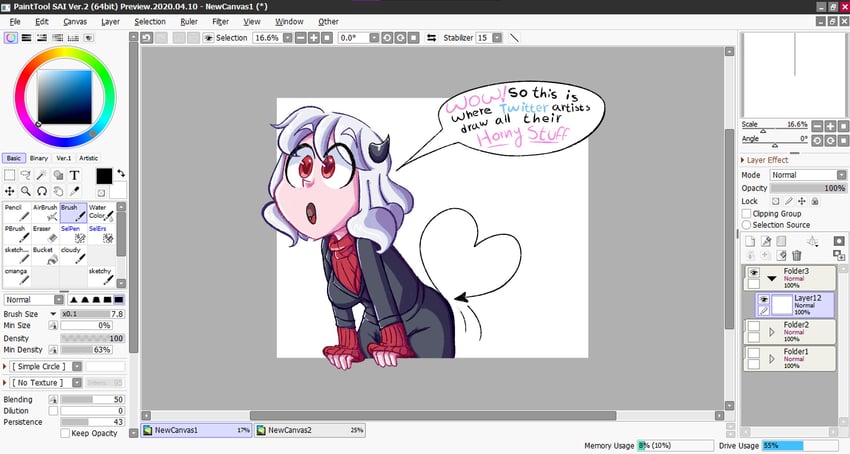Hide the Folder3 layer group
850x454 pixels.
pyautogui.click(x=754, y=273)
